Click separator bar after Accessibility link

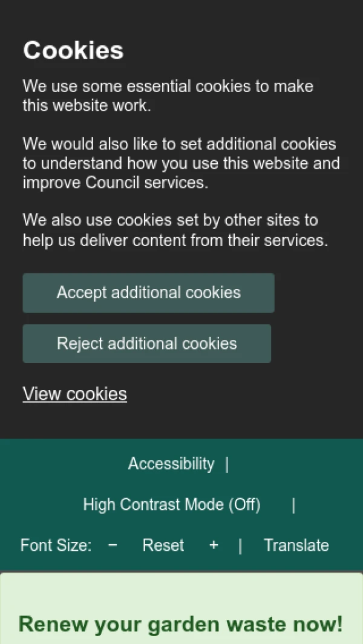coord(227,464)
